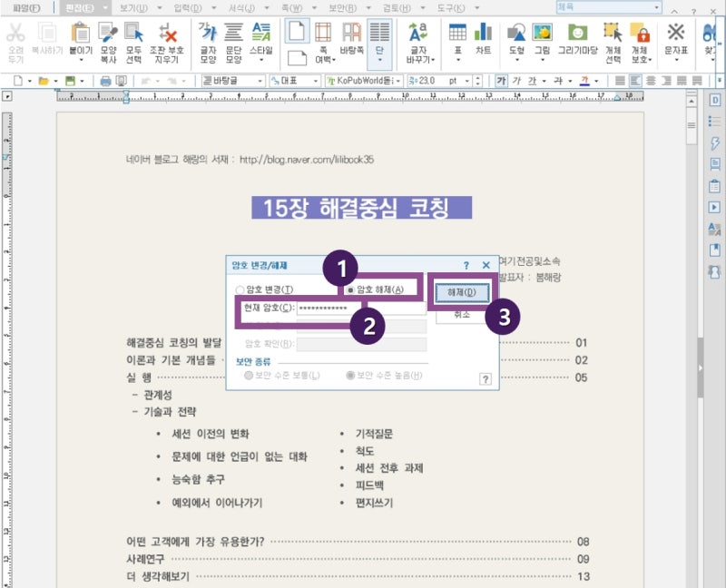Click the Paste (붙이기) clipboard icon
726x588 pixels.
click(81, 34)
